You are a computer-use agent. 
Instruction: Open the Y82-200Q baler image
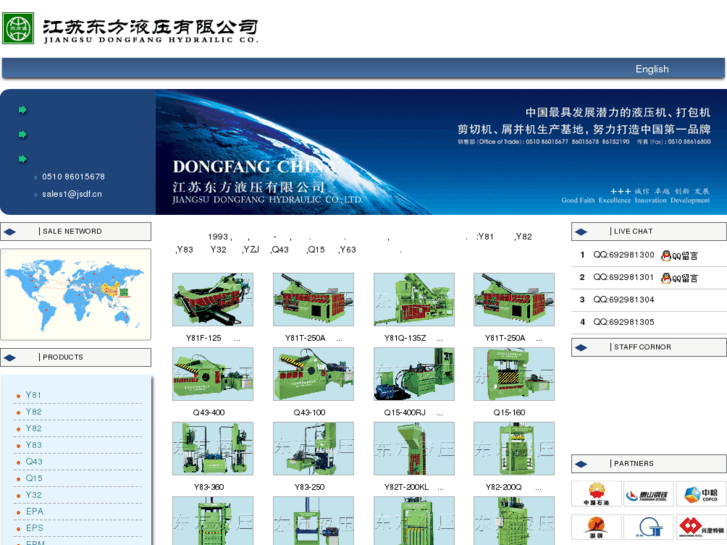[x=514, y=449]
